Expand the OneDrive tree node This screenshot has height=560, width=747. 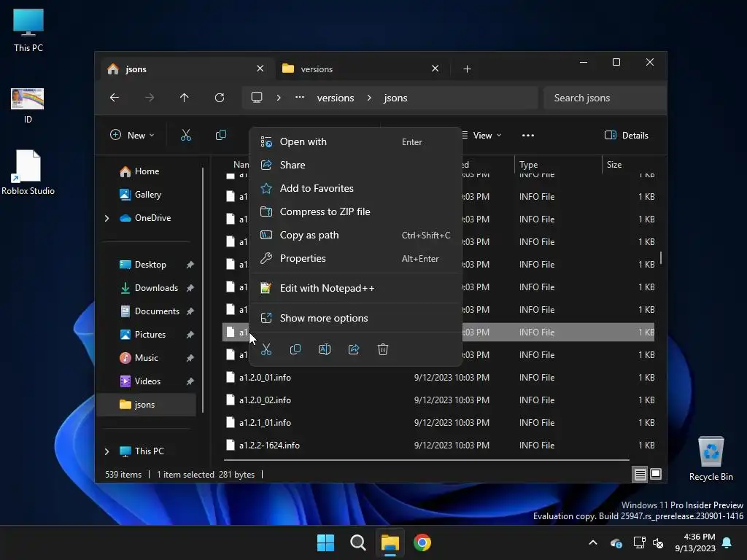click(x=107, y=218)
